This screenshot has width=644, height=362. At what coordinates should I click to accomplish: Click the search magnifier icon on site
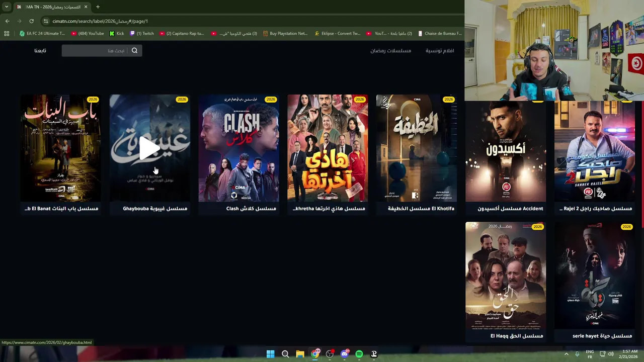coord(134,50)
